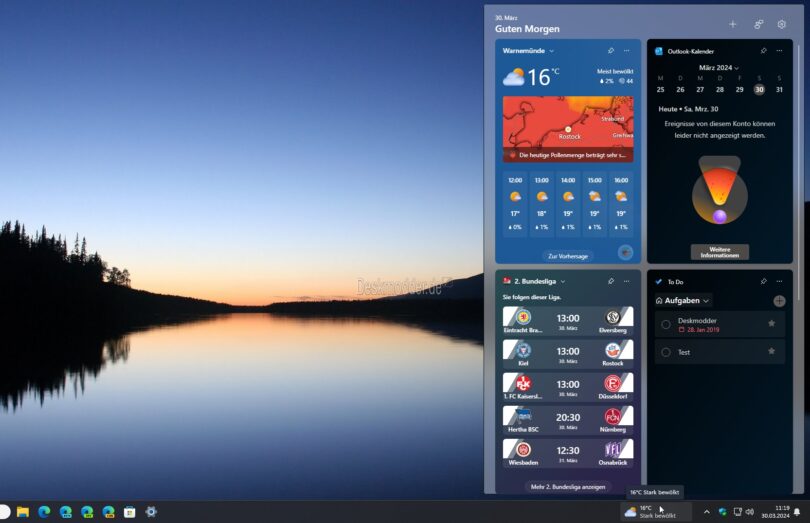The image size is (810, 523).
Task: Open the Hertha BSC vs Nürnberg match
Action: [x=567, y=417]
